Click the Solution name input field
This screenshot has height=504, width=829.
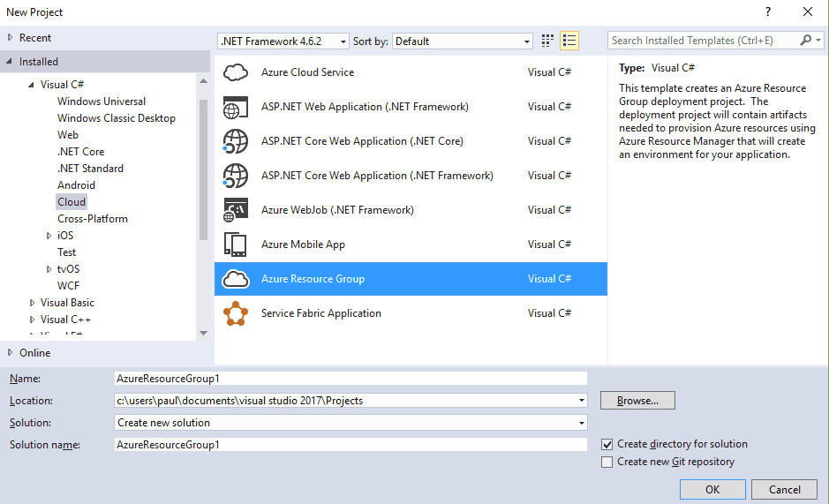point(350,444)
